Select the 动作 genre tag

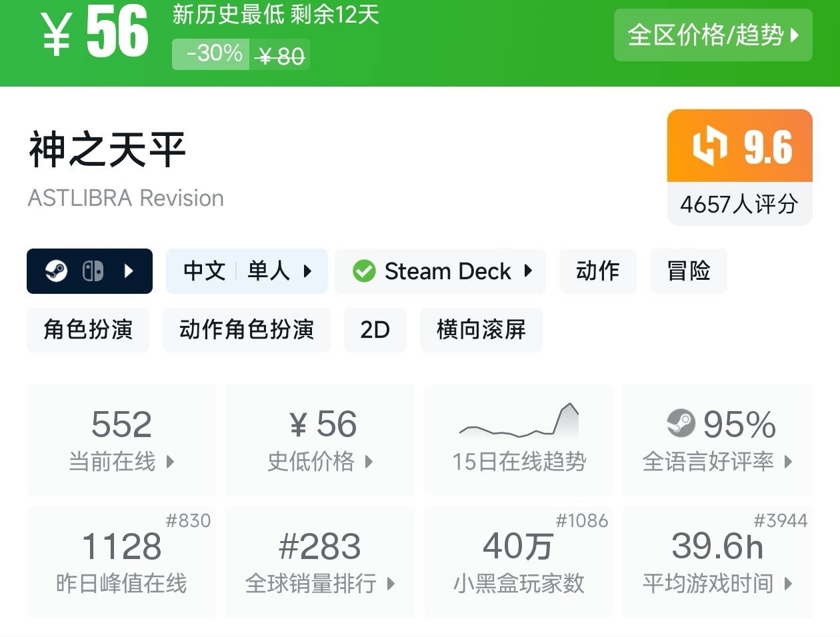click(597, 271)
